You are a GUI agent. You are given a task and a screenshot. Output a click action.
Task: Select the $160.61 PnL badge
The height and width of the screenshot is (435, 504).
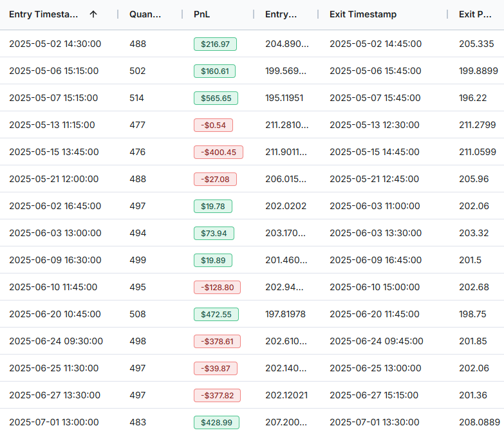(x=214, y=71)
